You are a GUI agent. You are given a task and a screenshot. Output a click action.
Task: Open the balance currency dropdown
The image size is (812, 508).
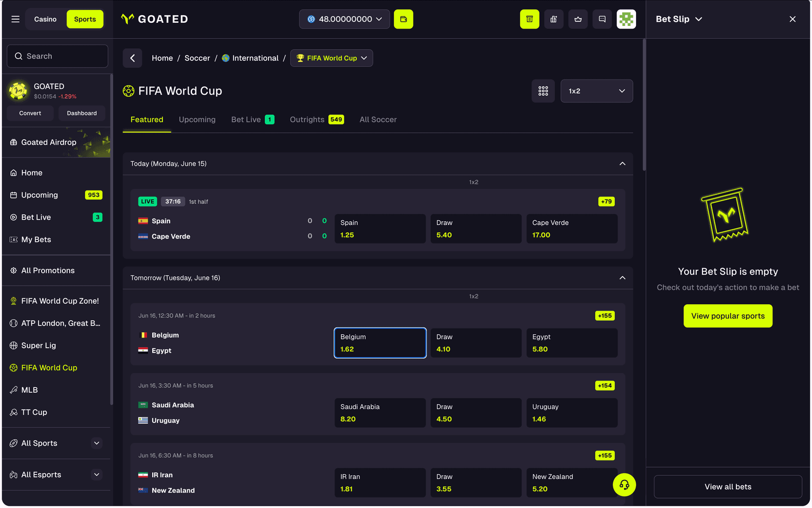(345, 19)
